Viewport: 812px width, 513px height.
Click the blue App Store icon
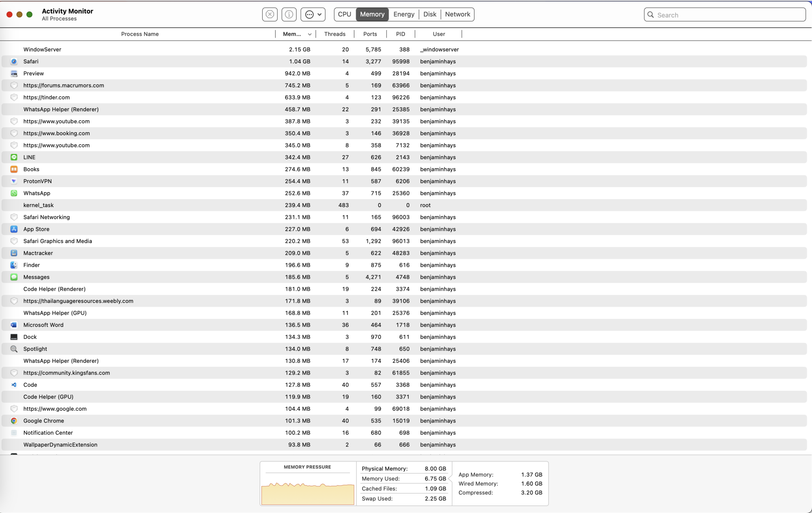(14, 229)
